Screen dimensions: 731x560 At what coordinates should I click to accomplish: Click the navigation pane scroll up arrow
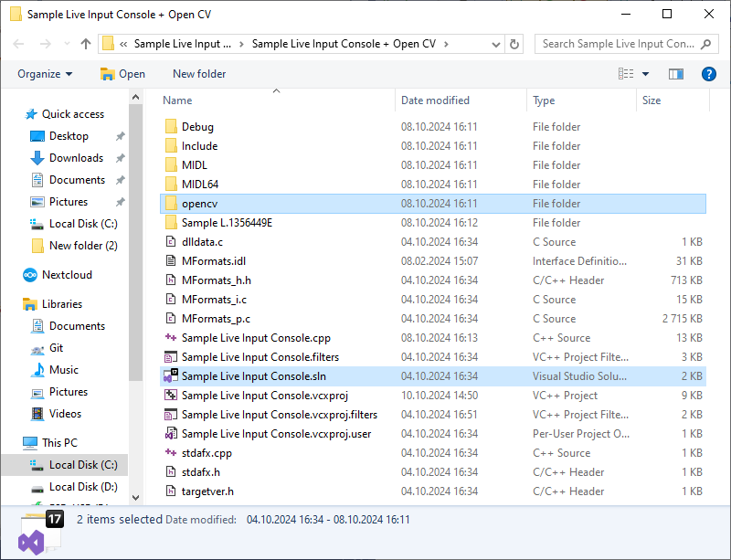pyautogui.click(x=135, y=97)
